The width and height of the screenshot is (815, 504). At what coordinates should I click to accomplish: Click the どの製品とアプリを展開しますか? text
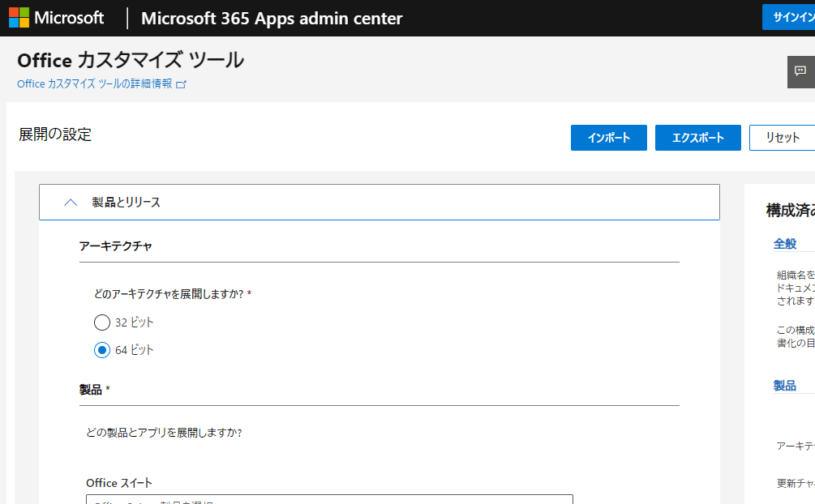pos(165,433)
